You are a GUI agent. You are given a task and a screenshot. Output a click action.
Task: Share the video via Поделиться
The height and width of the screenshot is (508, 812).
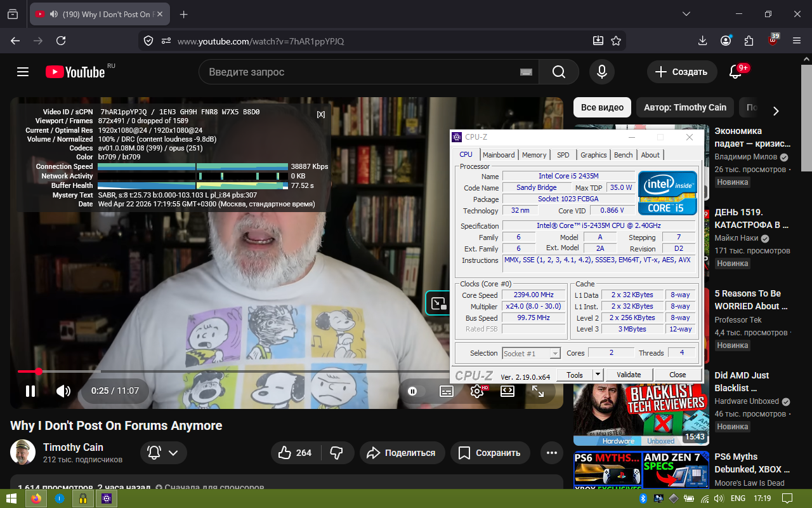click(x=402, y=453)
